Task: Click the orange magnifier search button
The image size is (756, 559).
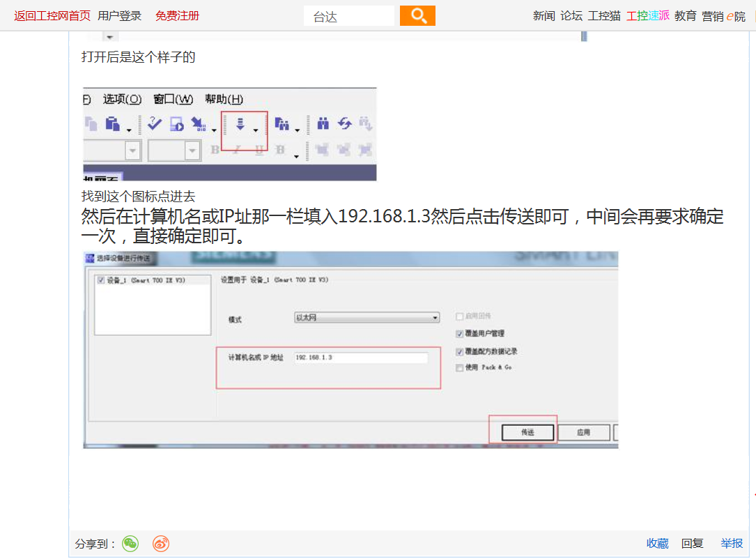Action: click(x=417, y=15)
